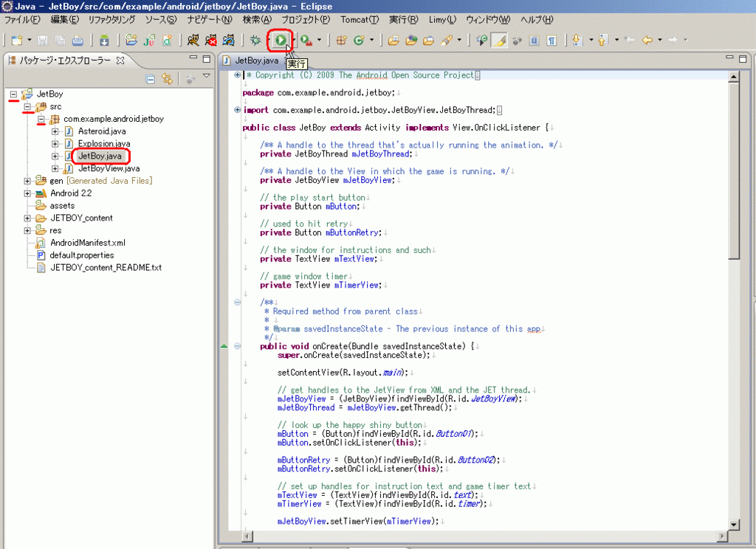Click the editor scrollbar down arrow
Screen dimensions: 756x549
(x=734, y=525)
